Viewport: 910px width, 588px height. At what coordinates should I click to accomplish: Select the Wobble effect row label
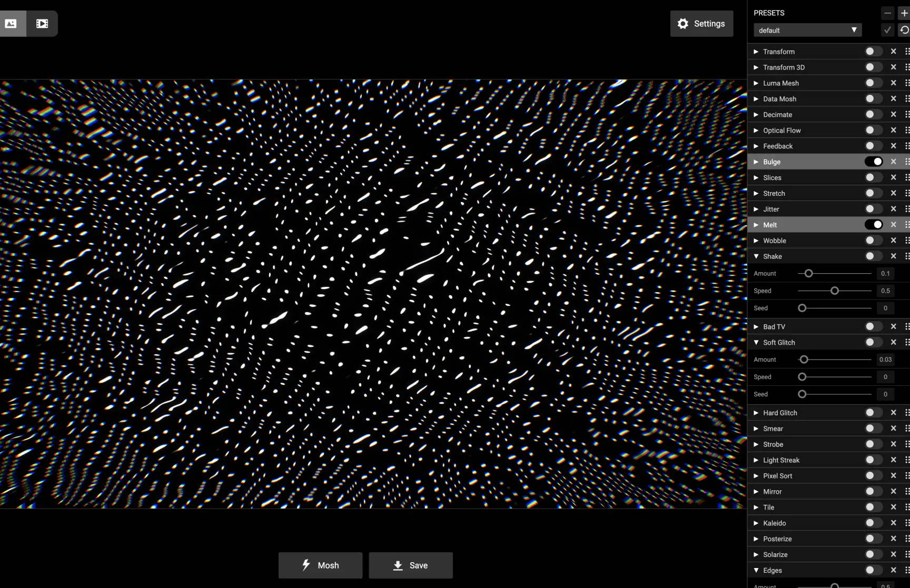point(775,241)
